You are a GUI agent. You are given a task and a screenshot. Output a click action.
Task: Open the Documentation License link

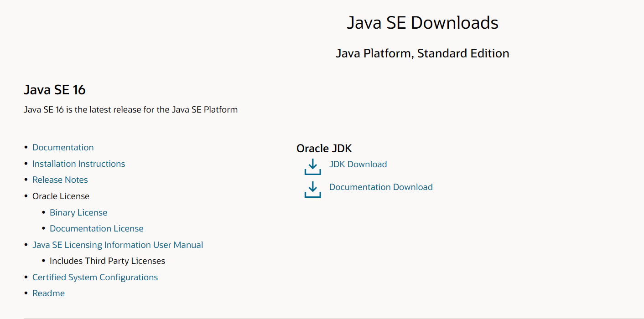pyautogui.click(x=97, y=228)
